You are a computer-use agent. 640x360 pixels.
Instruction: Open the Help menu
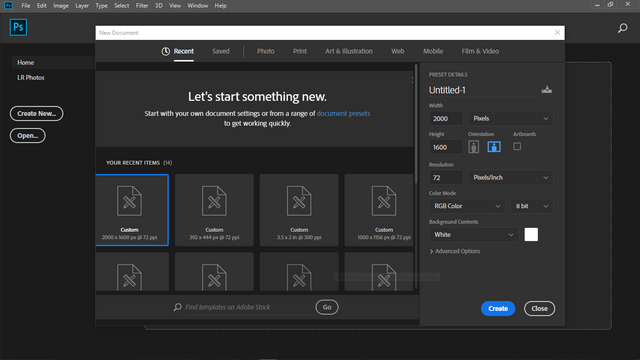pyautogui.click(x=220, y=6)
